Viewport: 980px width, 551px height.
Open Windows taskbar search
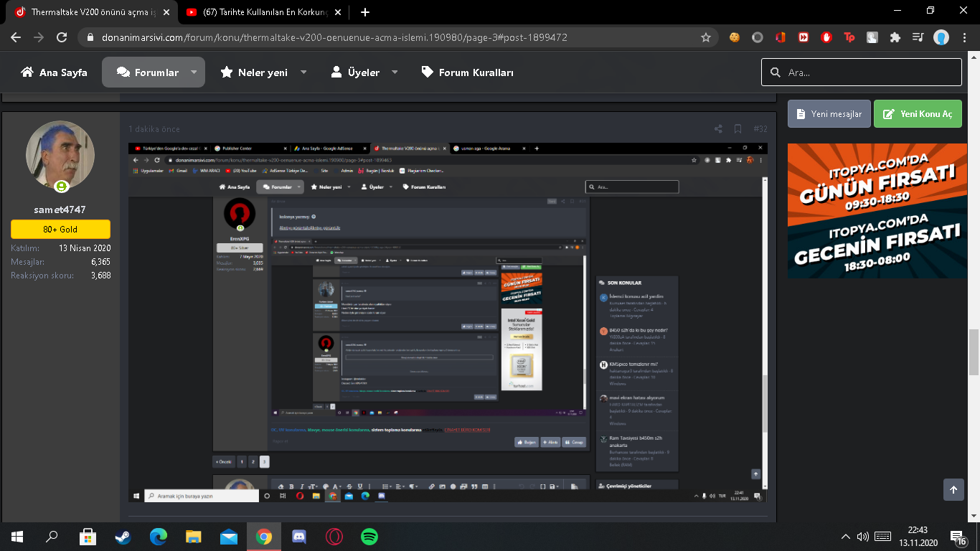coord(52,537)
